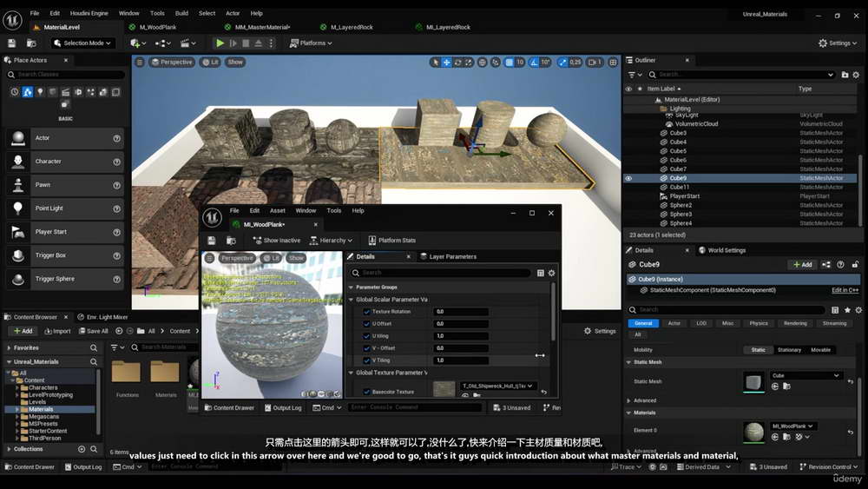
Task: Select the Physics filter in Details
Action: tap(759, 323)
